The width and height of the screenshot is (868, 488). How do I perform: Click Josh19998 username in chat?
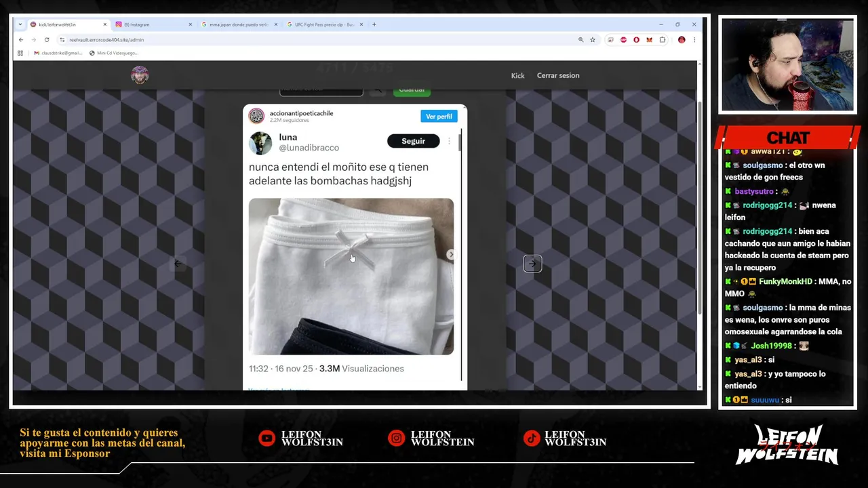[771, 346]
